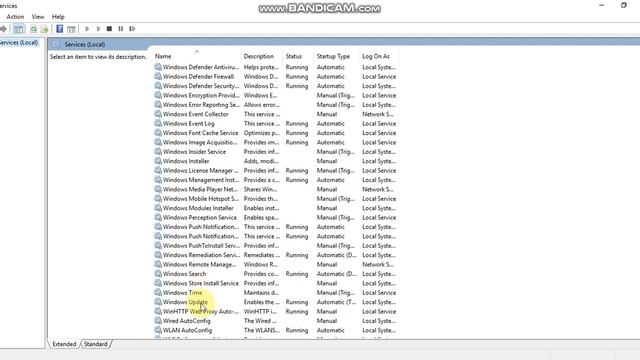Minimize the Services window
Viewport: 640px width, 360px height.
(602, 5)
